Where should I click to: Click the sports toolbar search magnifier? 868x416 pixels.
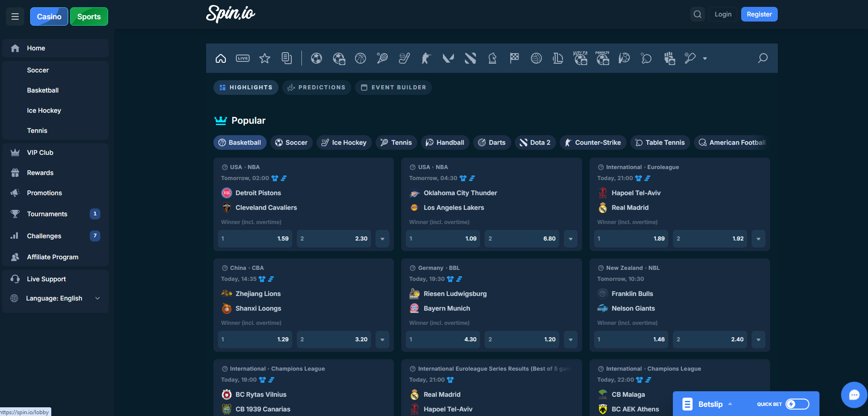tap(763, 58)
